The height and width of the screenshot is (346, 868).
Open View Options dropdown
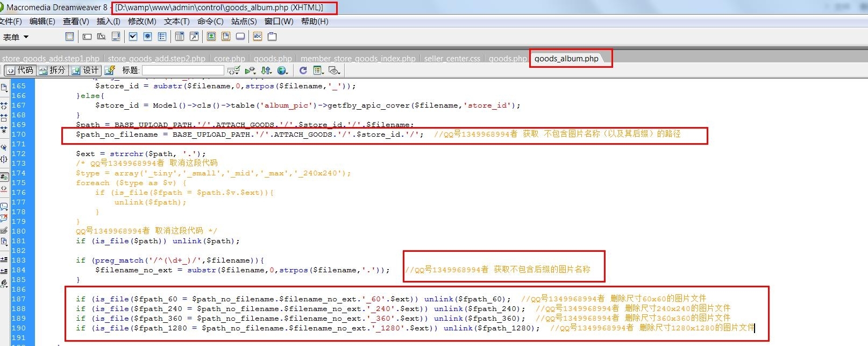click(318, 70)
